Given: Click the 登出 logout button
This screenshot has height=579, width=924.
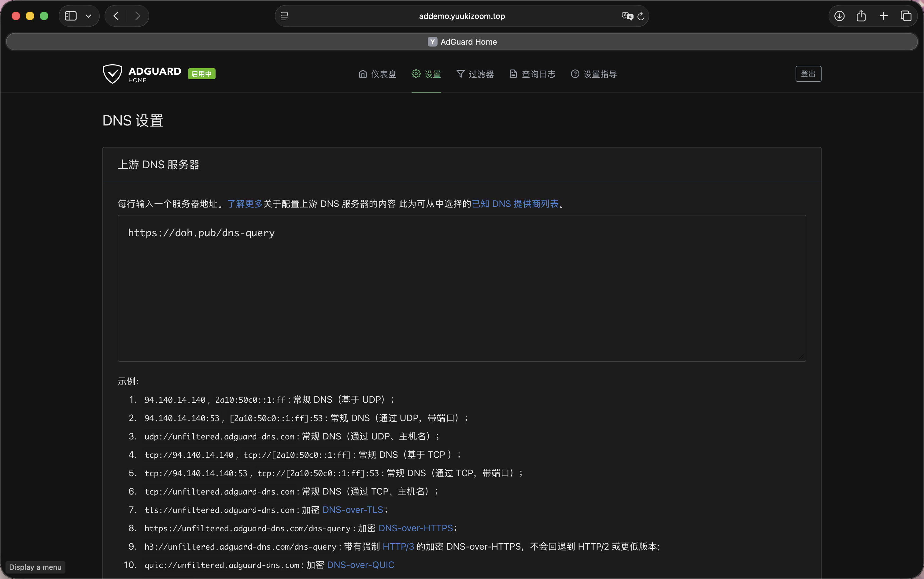Looking at the screenshot, I should (x=808, y=73).
